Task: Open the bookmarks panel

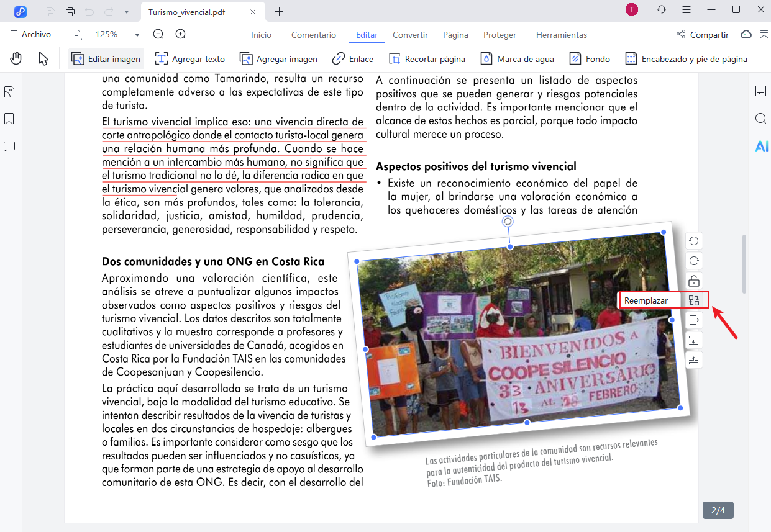Action: tap(9, 118)
